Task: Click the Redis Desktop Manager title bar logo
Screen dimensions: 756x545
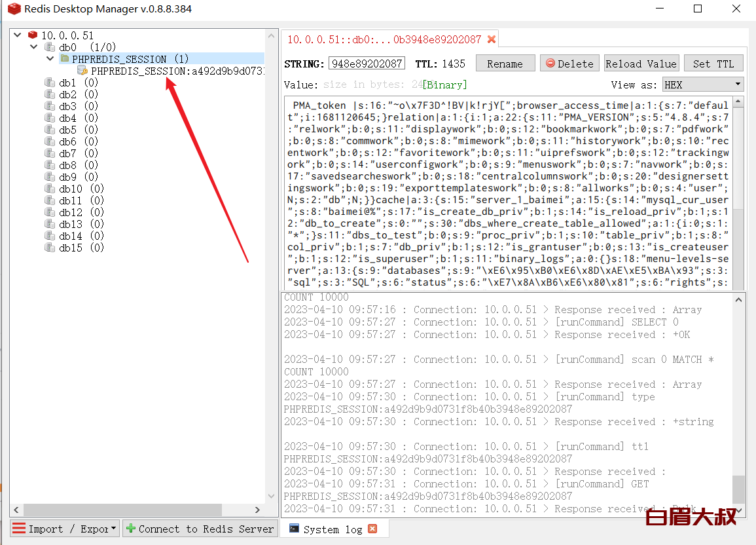Action: (14, 9)
